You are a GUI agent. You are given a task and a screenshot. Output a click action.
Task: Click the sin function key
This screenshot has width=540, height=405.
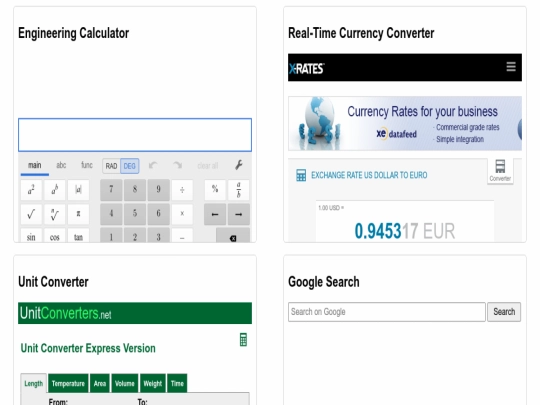tap(31, 235)
